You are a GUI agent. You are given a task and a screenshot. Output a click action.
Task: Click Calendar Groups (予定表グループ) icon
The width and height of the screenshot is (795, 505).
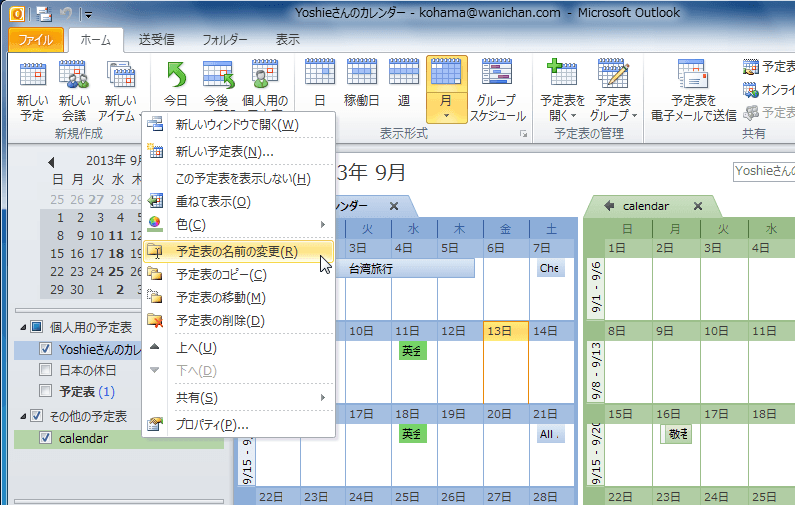click(612, 74)
